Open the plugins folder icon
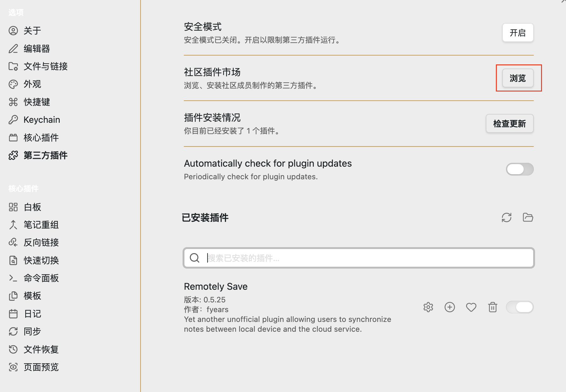Viewport: 566px width, 392px height. coord(527,217)
